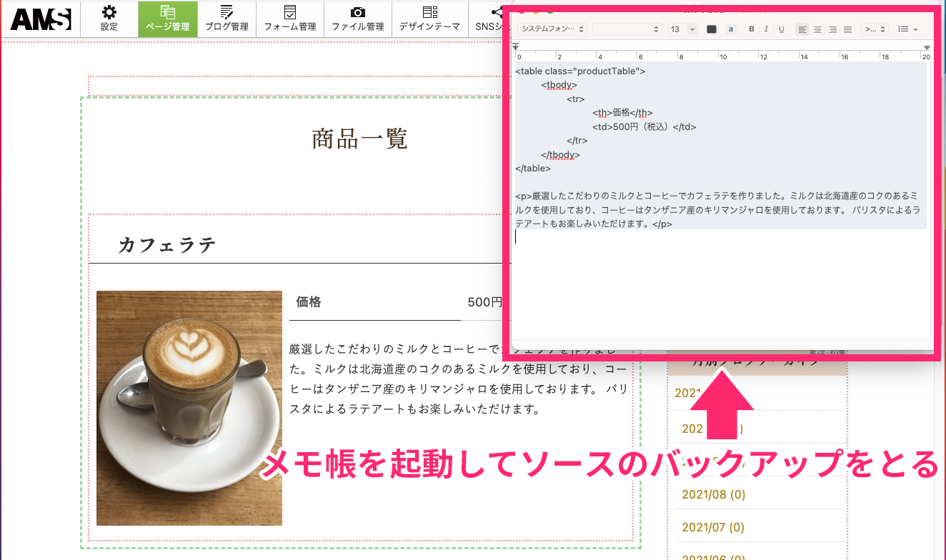Screen dimensions: 946x560
Task: Open ブログ管理 blog management
Action: click(x=226, y=19)
